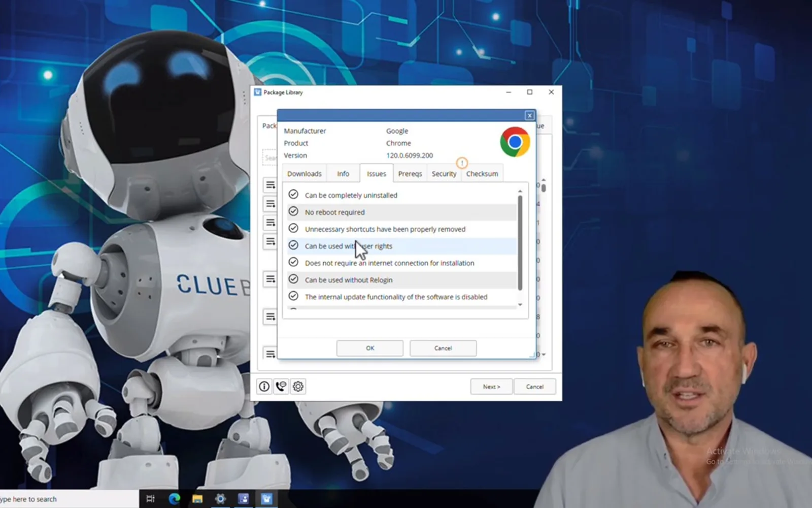
Task: Click the Task View taskbar icon
Action: point(151,499)
